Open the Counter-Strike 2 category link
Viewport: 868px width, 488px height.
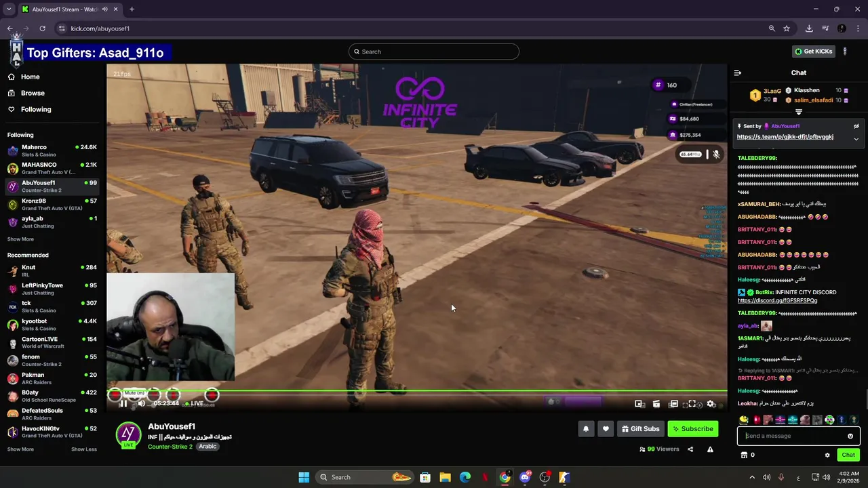170,446
